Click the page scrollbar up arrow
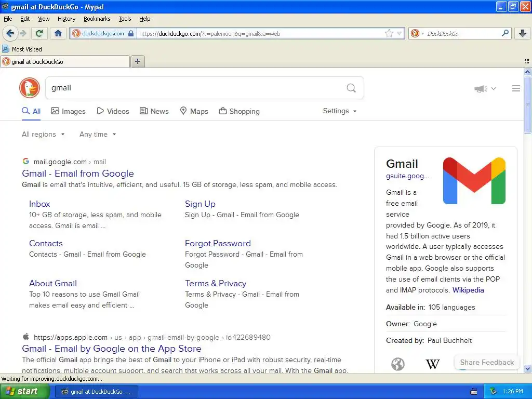The width and height of the screenshot is (532, 399). click(x=527, y=72)
